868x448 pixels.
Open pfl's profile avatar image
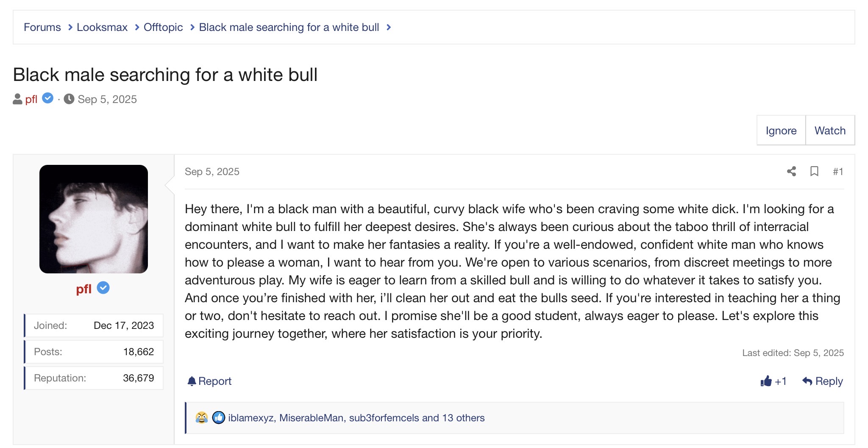point(94,219)
